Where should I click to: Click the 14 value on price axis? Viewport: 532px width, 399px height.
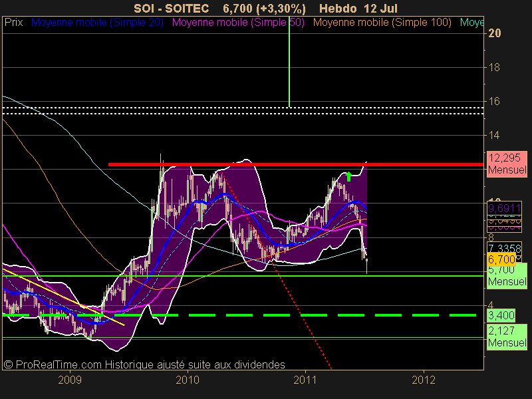(x=494, y=135)
